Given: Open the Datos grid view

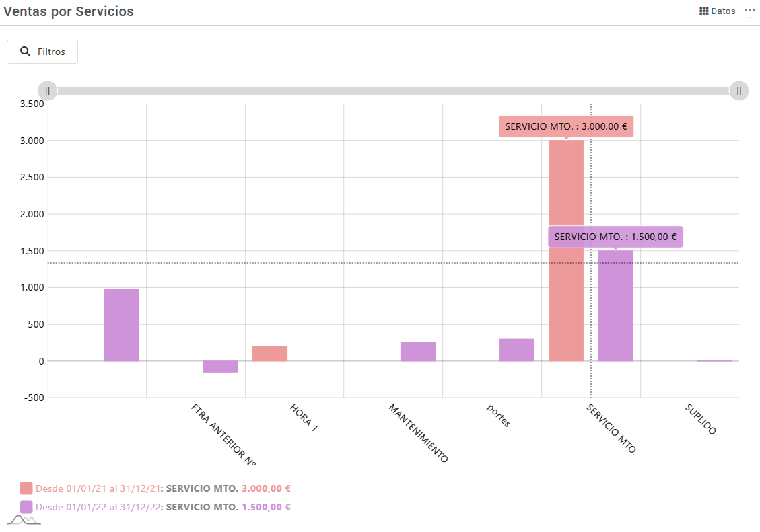Looking at the screenshot, I should pyautogui.click(x=718, y=11).
